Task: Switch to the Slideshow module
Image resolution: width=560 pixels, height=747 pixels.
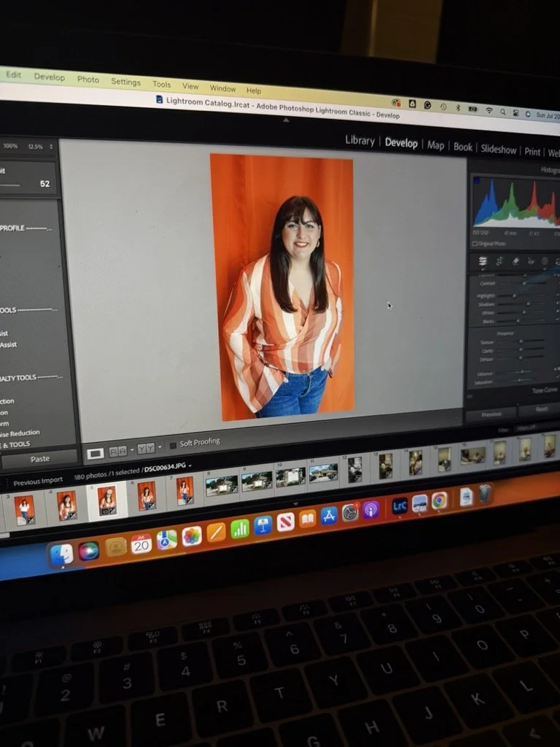Action: pos(498,150)
